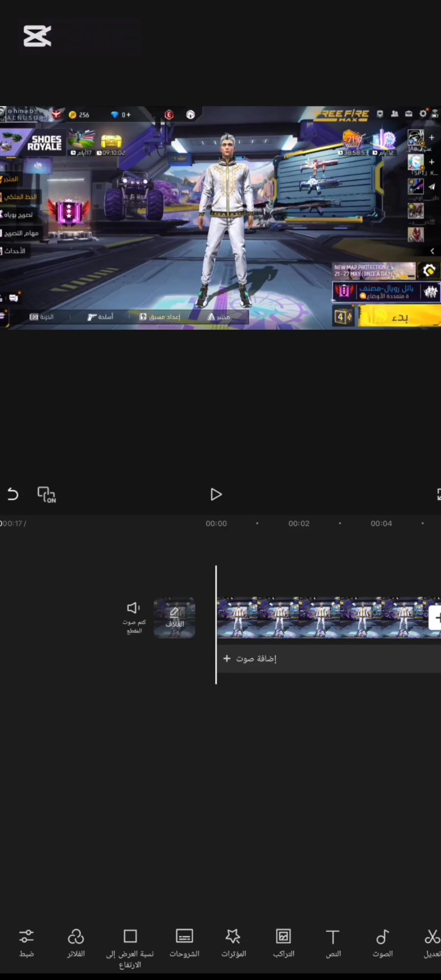Click the 00:17 timecode readout

[x=12, y=524]
